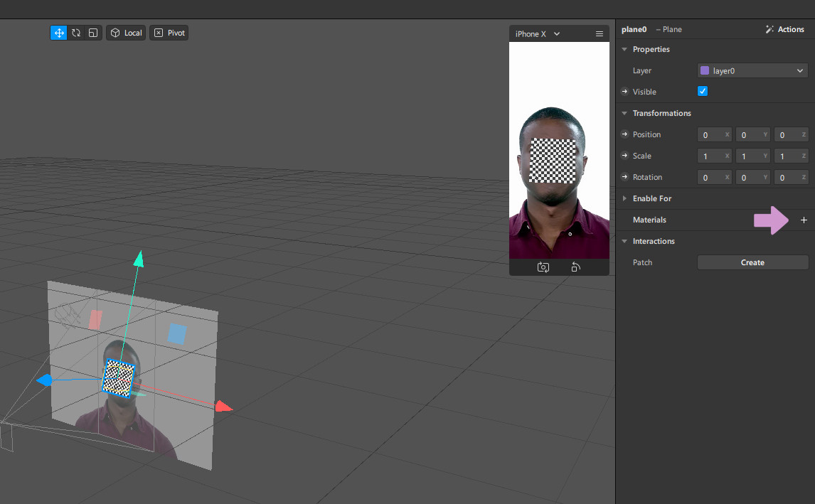The height and width of the screenshot is (504, 815).
Task: Click the patch arrow next to Rotation
Action: (x=624, y=177)
